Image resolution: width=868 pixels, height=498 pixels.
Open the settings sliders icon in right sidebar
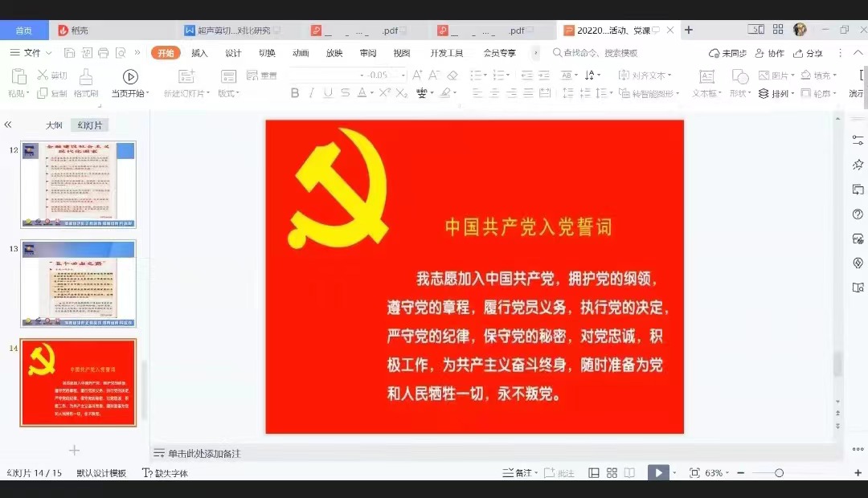[858, 140]
